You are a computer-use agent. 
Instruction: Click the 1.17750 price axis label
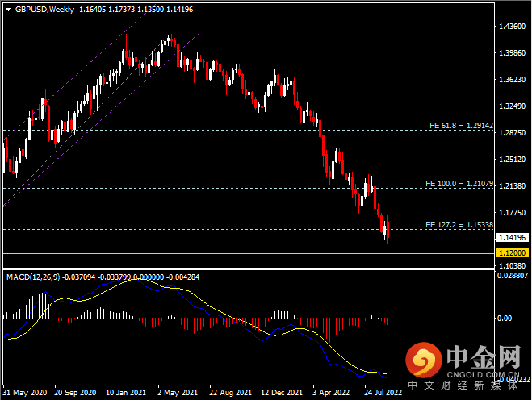click(513, 213)
